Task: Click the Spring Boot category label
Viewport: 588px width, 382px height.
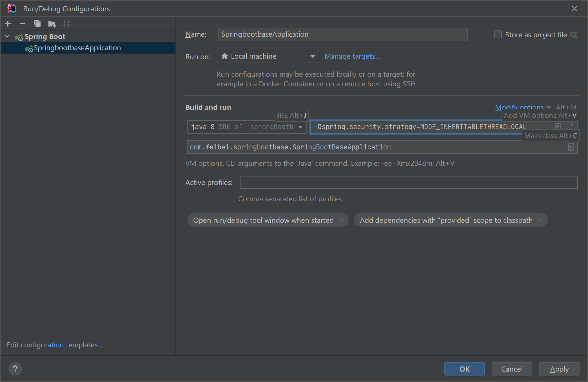Action: (x=45, y=36)
